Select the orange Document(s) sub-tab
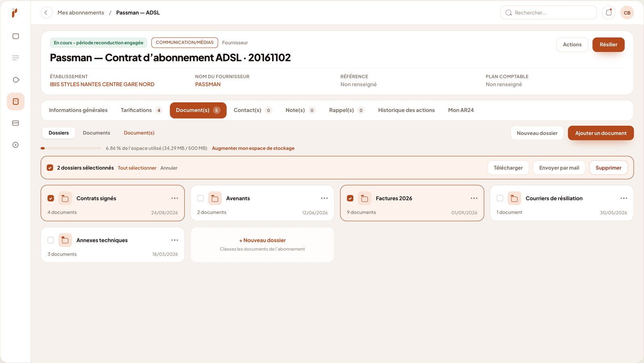The height and width of the screenshot is (363, 644). pyautogui.click(x=139, y=133)
